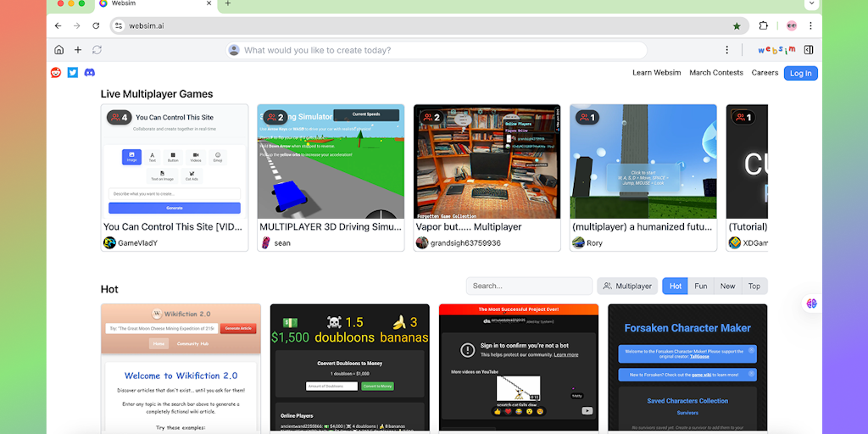Click the websim.ai address bar
Screen dimensions: 868x434
[x=429, y=25]
